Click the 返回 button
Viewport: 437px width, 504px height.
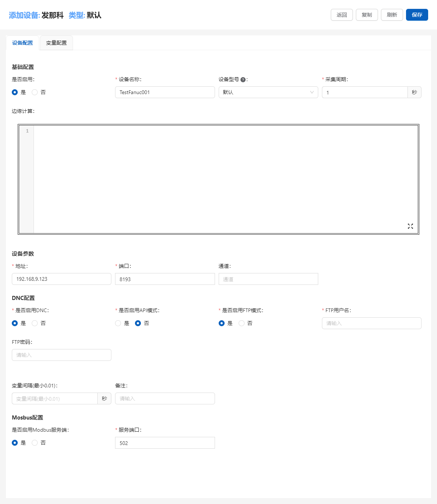point(341,15)
